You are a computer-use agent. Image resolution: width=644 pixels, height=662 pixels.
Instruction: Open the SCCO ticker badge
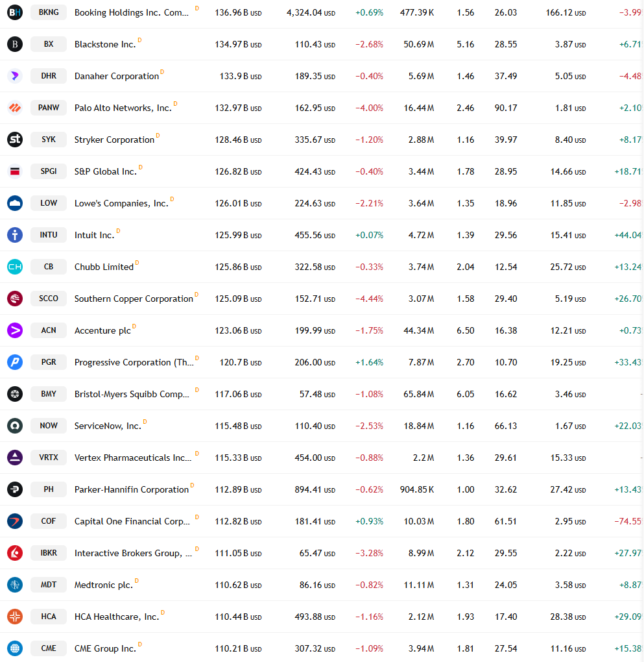point(49,299)
